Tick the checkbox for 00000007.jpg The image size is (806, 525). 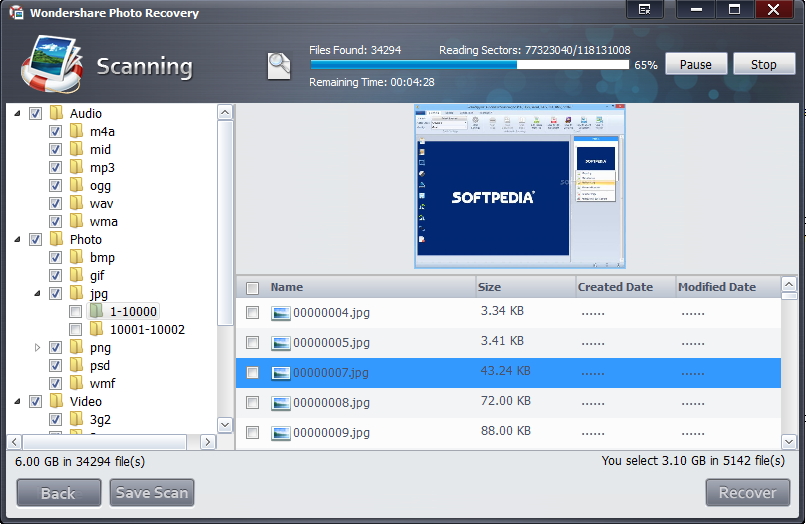[x=252, y=373]
